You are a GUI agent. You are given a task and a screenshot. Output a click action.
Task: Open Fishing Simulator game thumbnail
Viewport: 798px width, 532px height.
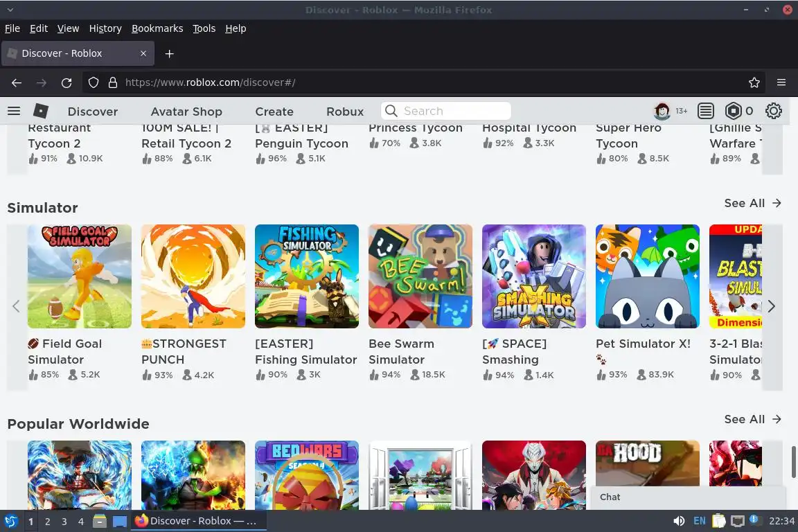coord(307,276)
